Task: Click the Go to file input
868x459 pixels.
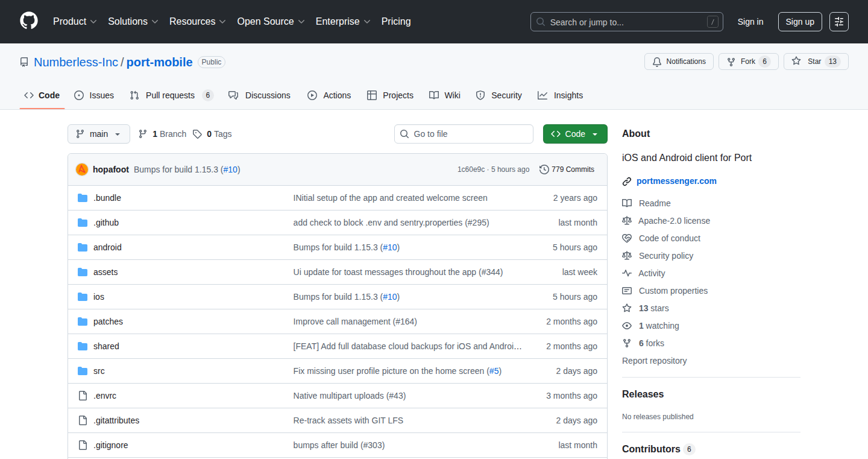Action: pyautogui.click(x=464, y=134)
